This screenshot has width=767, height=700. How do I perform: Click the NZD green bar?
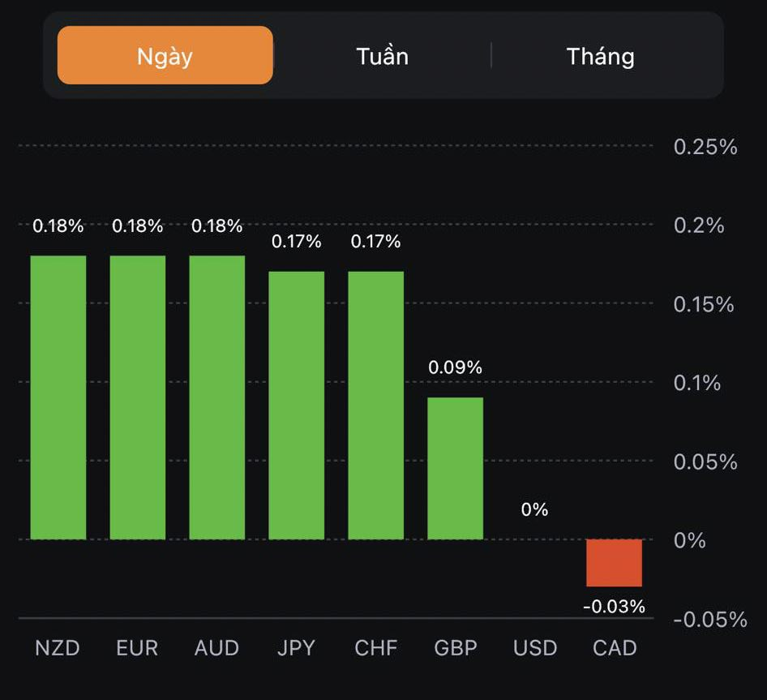click(x=58, y=397)
